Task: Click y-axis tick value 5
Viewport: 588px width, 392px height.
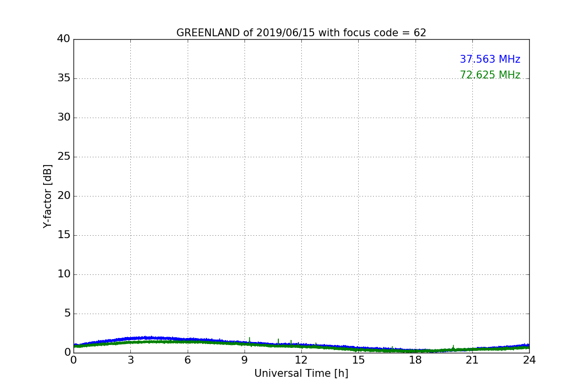Action: point(67,314)
